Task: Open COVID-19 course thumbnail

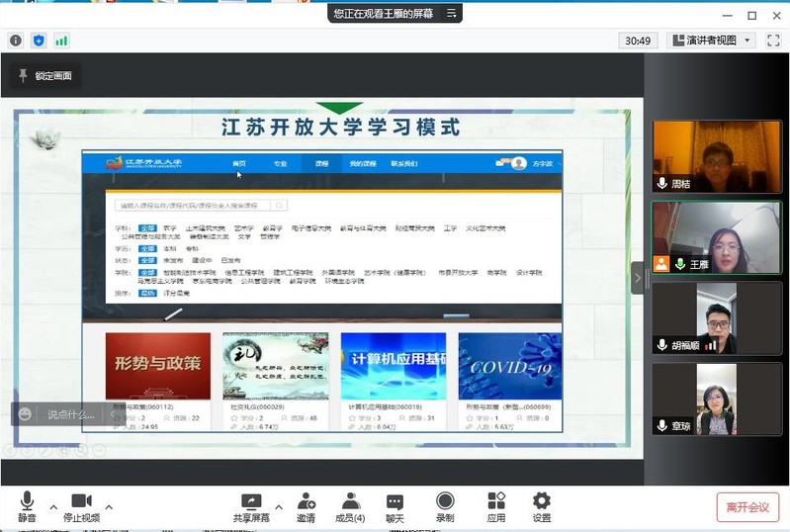Action: (x=510, y=366)
